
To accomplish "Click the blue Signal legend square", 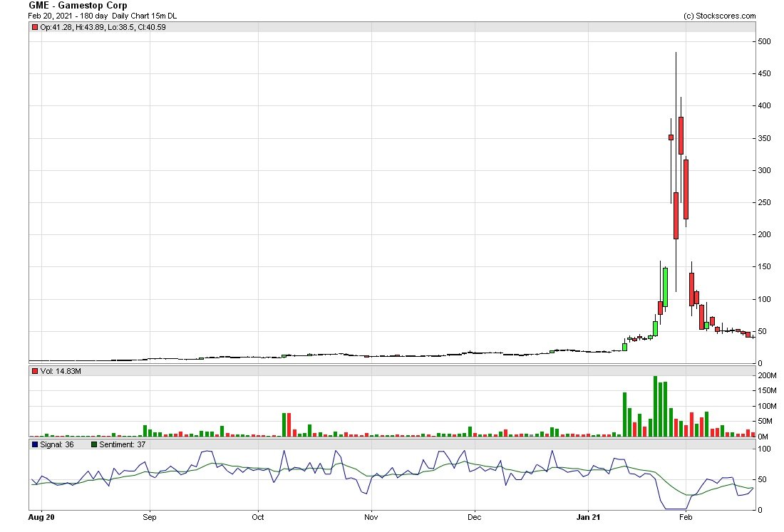I will point(35,444).
